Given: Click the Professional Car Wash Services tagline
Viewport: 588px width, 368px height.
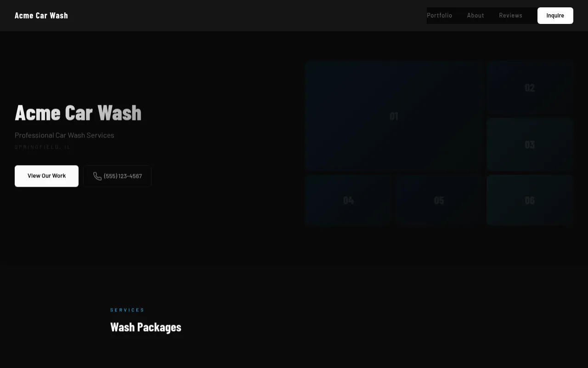Looking at the screenshot, I should click(x=64, y=135).
